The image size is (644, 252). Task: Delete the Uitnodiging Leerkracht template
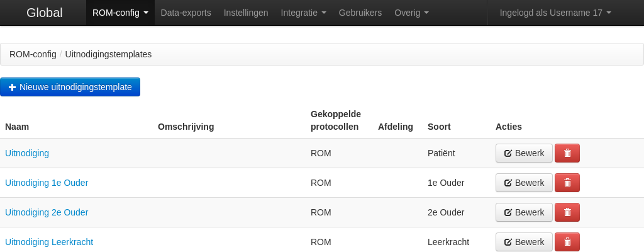tap(567, 242)
